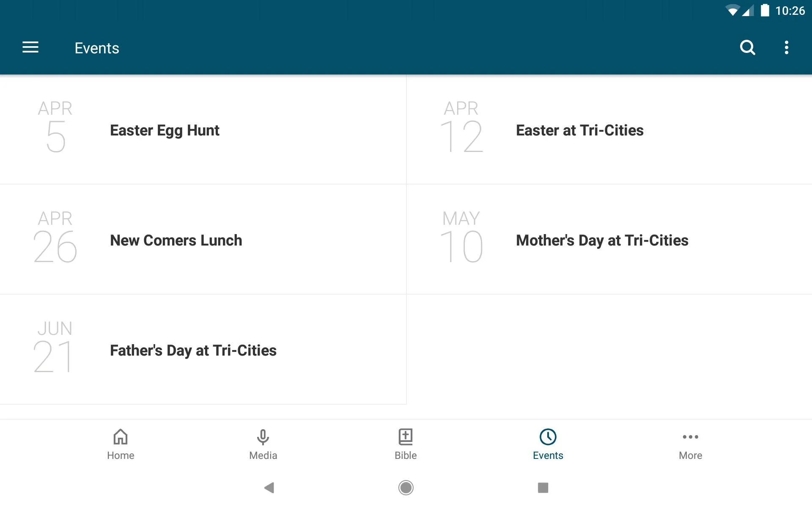812x508 pixels.
Task: Expand the April 26 event entry
Action: [203, 239]
